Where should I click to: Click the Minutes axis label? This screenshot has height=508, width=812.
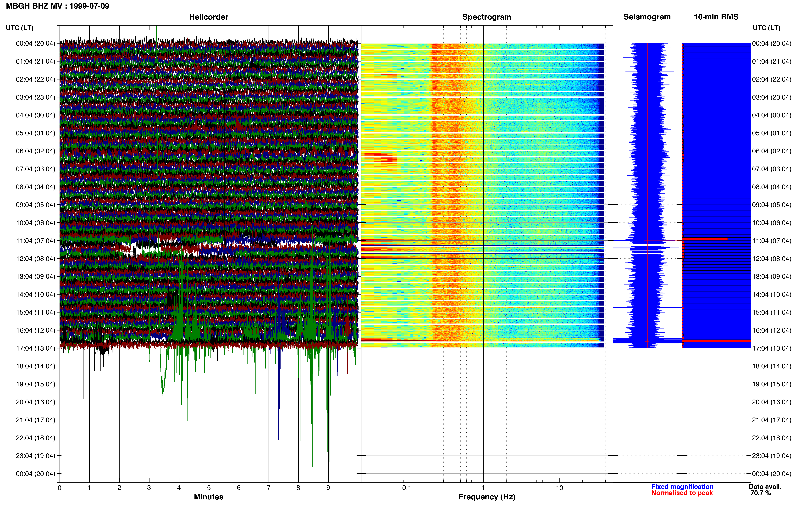click(x=209, y=497)
